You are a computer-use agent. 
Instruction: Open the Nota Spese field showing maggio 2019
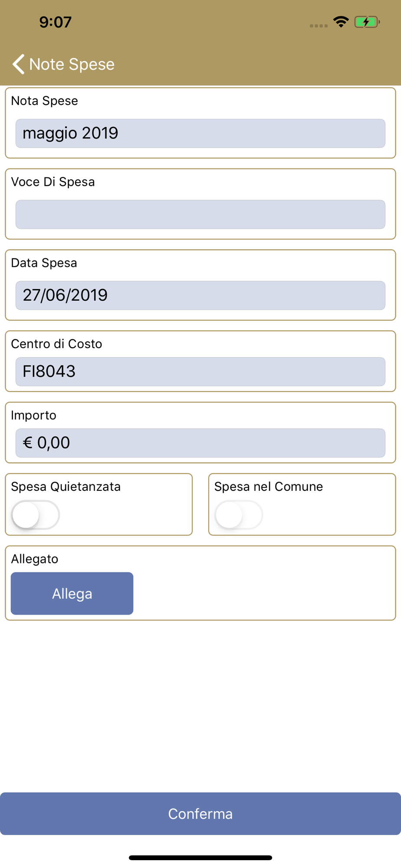[200, 133]
